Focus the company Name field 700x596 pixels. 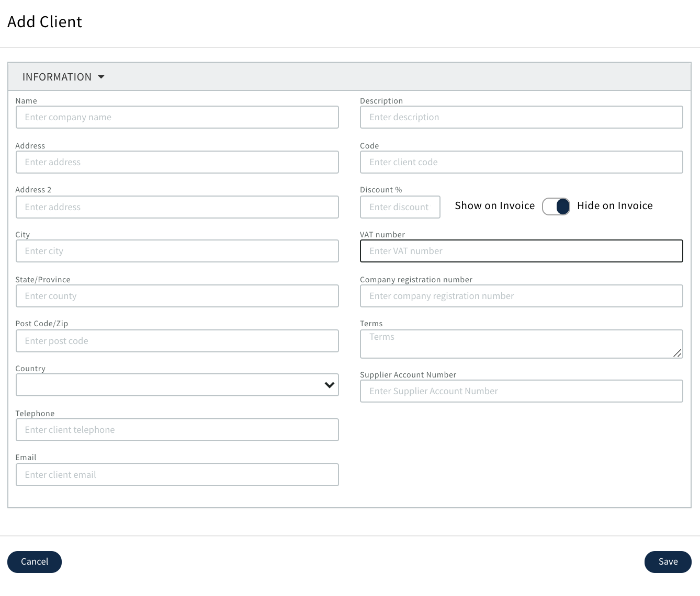pyautogui.click(x=177, y=117)
